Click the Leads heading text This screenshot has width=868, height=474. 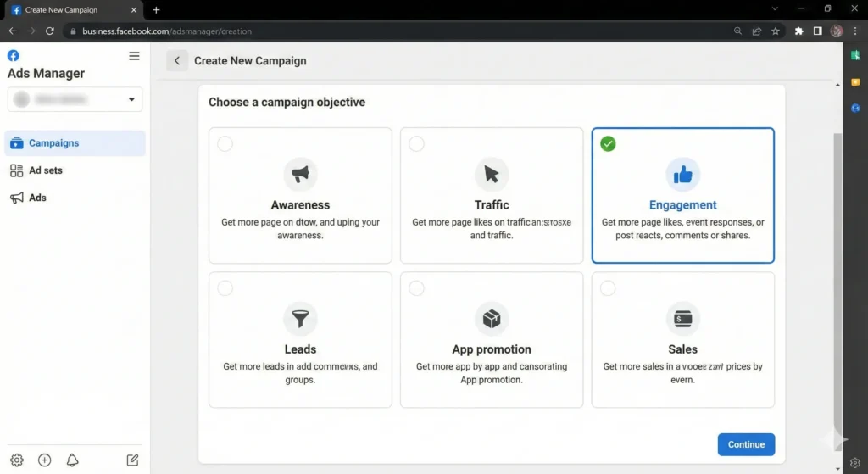300,349
